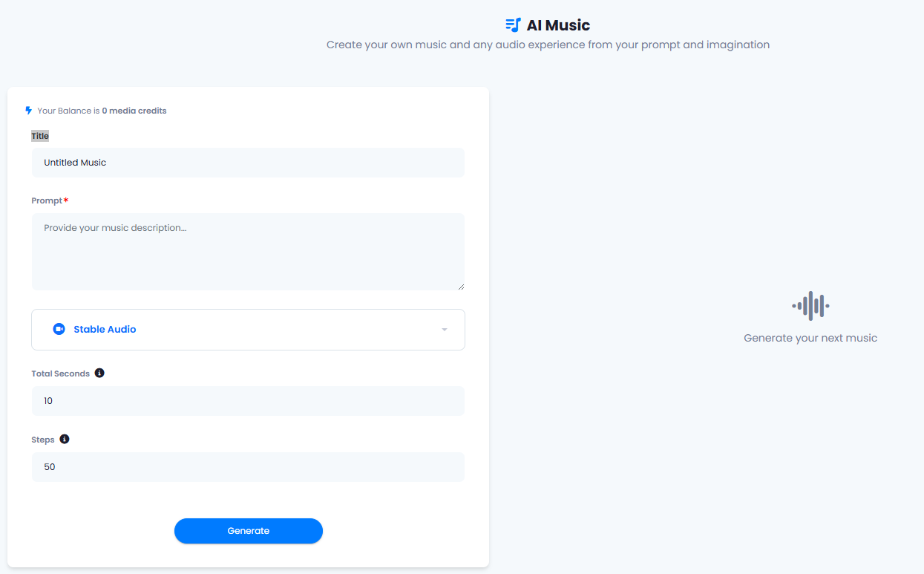Select the Total Seconds input showing 10

tap(248, 401)
